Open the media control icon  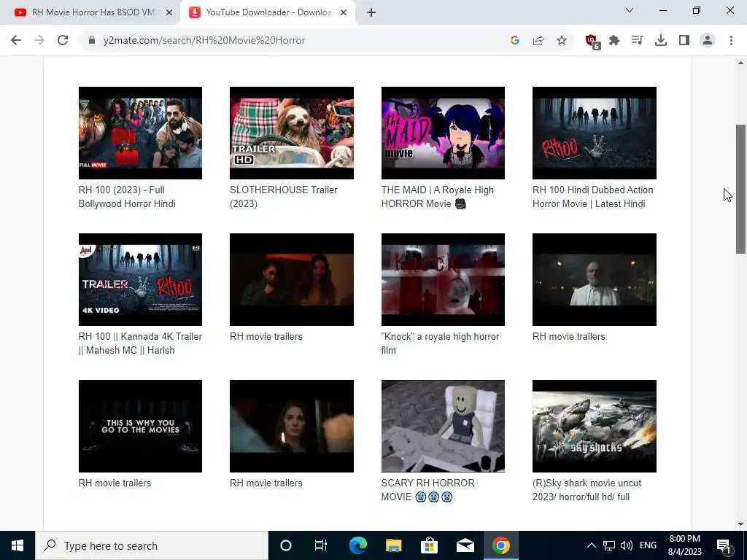[637, 40]
